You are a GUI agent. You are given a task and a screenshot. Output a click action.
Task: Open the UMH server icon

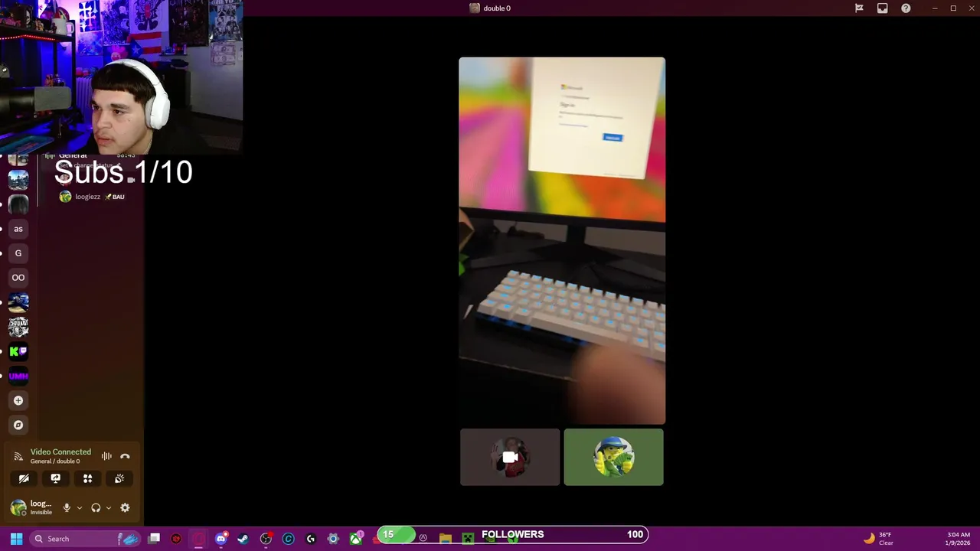click(x=18, y=376)
